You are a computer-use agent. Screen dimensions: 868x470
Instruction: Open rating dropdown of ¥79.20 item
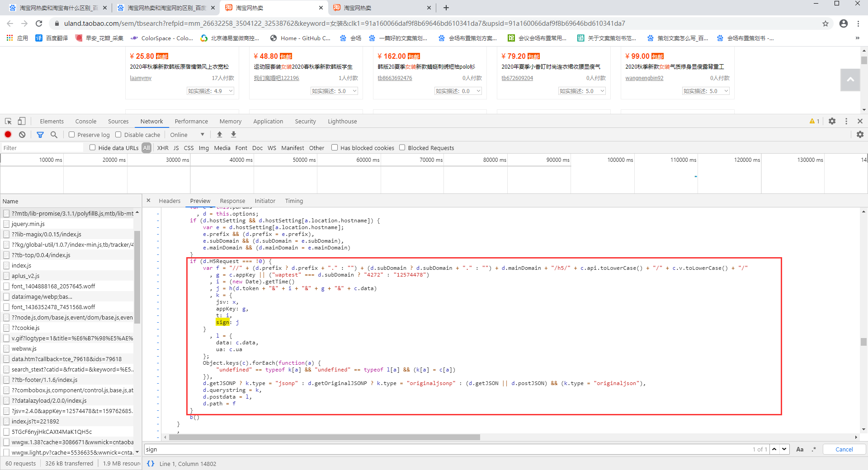[582, 91]
